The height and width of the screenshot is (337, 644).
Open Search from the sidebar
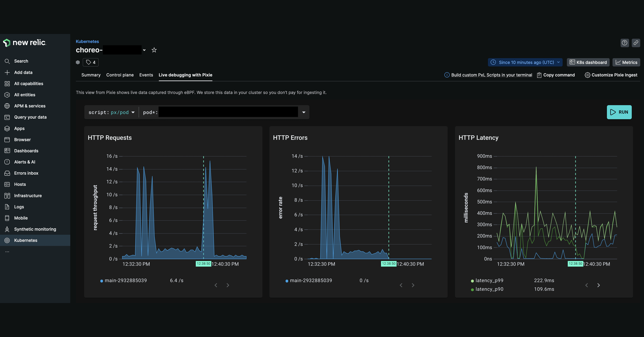point(21,61)
